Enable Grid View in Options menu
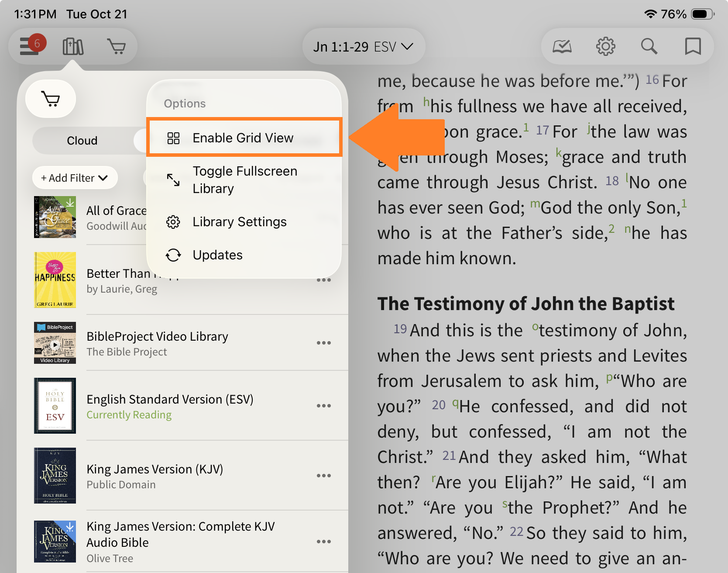 click(244, 138)
